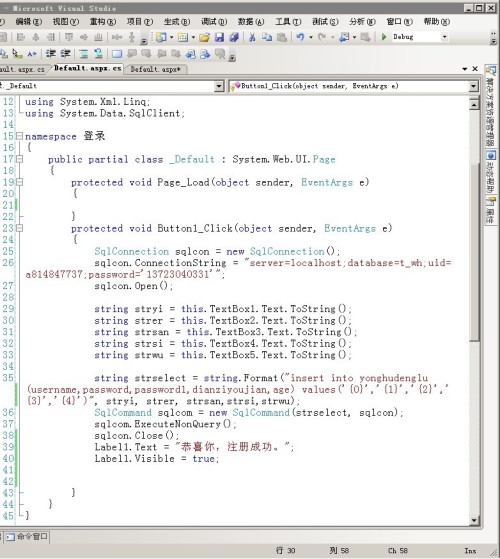Click the sqlcom.ExecuteNonQuery() line
This screenshot has height=559, width=500.
[x=165, y=424]
